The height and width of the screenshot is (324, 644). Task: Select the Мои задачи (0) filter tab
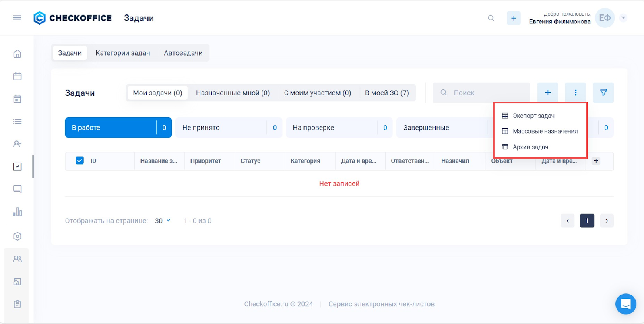[157, 93]
